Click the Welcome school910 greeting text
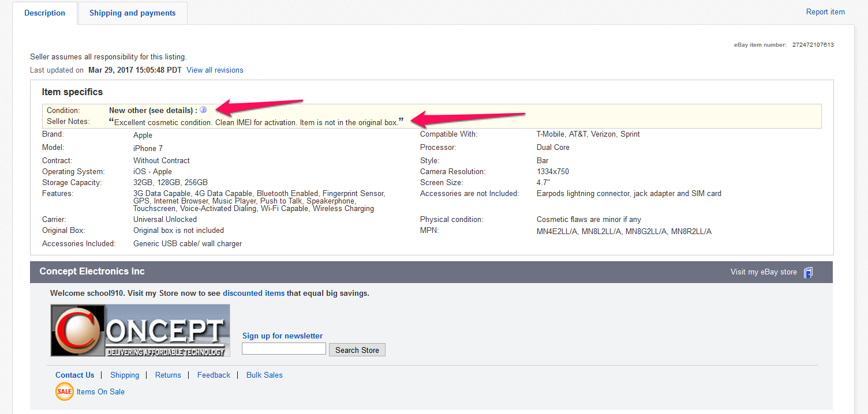Viewport: 868px width, 414px height. pos(209,293)
